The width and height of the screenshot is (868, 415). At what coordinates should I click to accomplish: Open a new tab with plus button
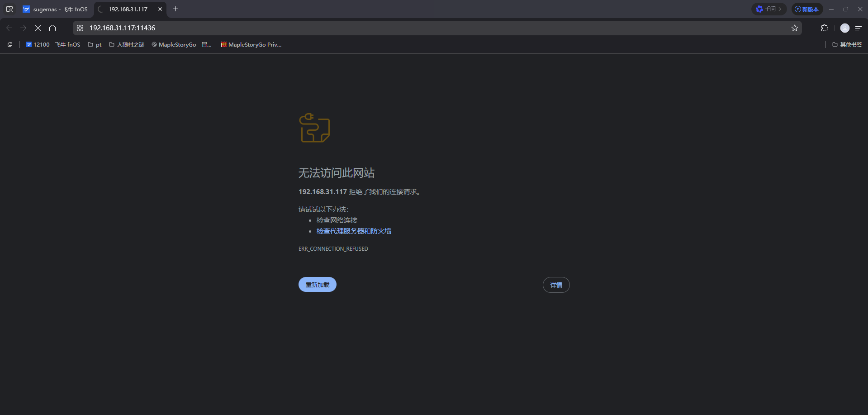(176, 9)
